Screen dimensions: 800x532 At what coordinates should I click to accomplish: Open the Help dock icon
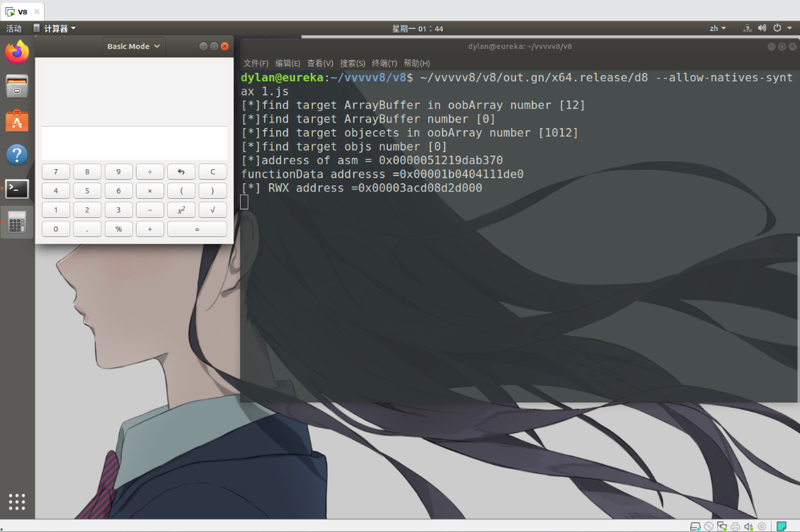(x=17, y=154)
